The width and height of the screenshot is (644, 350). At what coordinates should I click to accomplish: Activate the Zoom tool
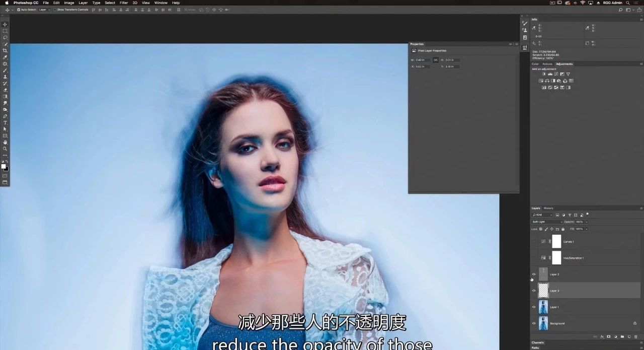[5, 149]
